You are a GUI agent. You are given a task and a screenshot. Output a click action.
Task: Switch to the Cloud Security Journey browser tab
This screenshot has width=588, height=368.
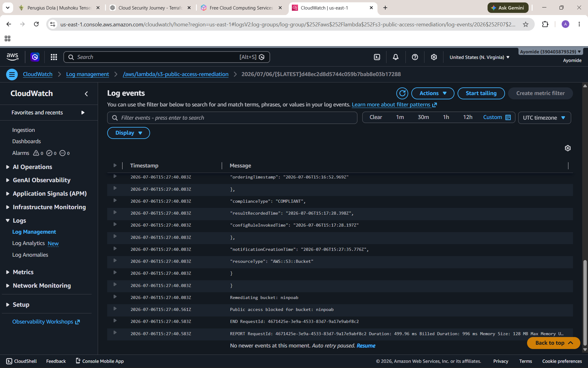coord(150,8)
